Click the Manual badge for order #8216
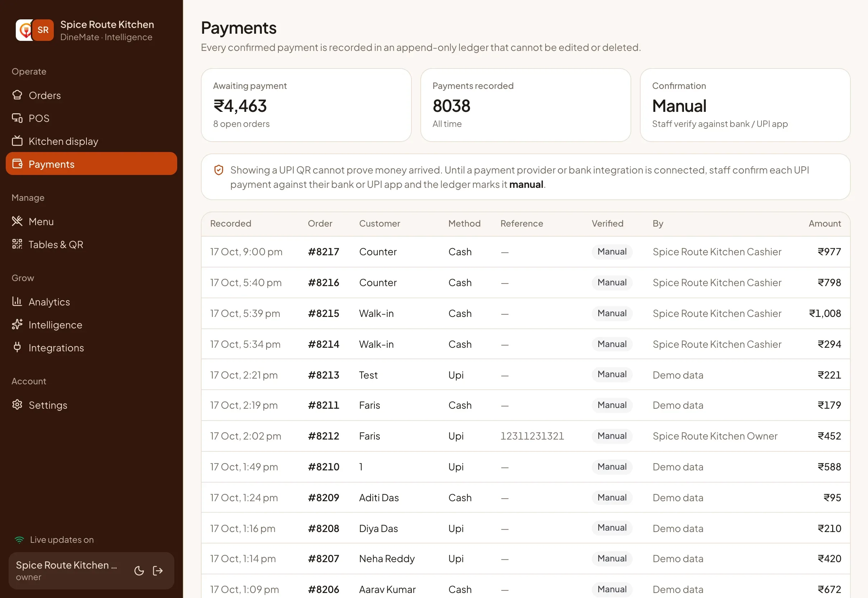 [612, 283]
